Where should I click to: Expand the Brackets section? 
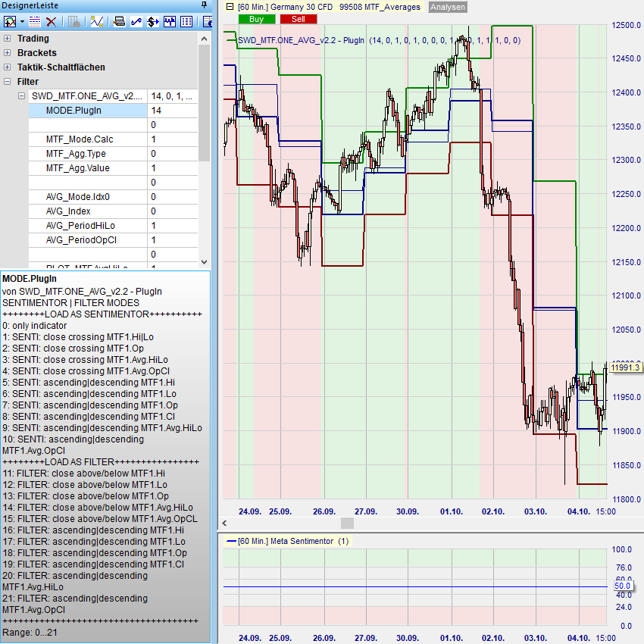(7, 52)
